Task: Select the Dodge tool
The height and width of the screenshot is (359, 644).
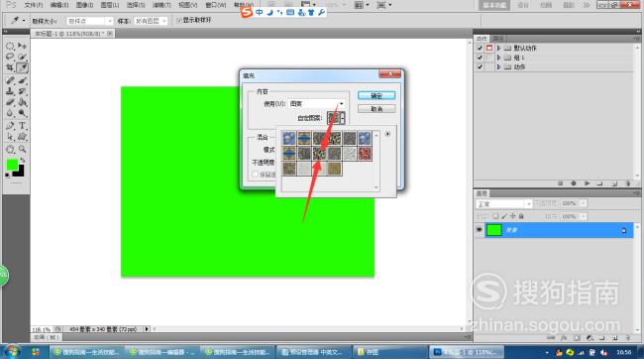Action: pos(22,113)
